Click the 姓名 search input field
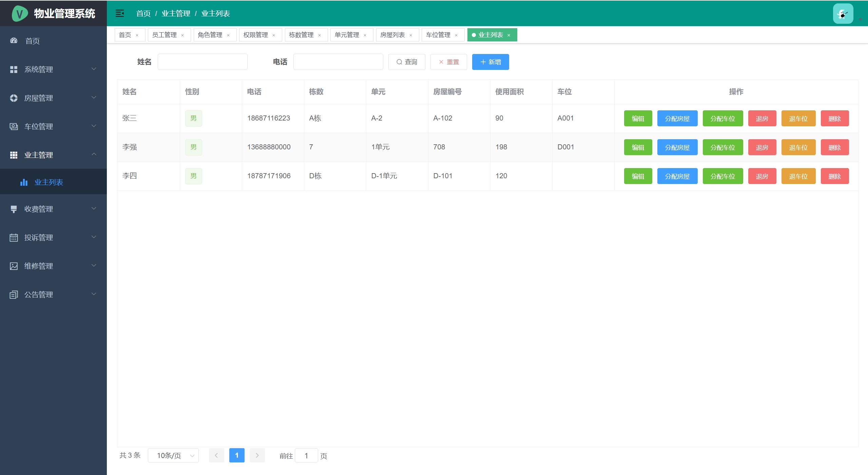868x475 pixels. (202, 62)
